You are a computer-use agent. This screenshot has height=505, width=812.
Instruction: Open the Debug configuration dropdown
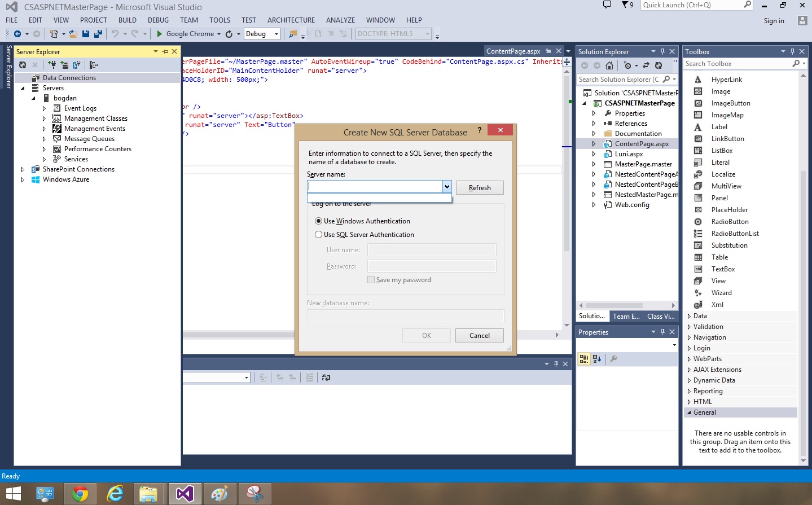coord(275,34)
